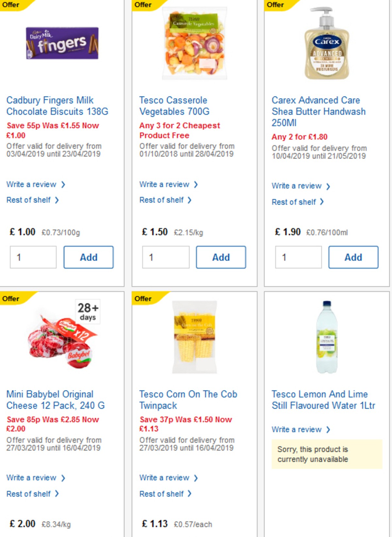392x537 pixels.
Task: Click the quantity box for Carex Handwash
Action: coord(298,257)
